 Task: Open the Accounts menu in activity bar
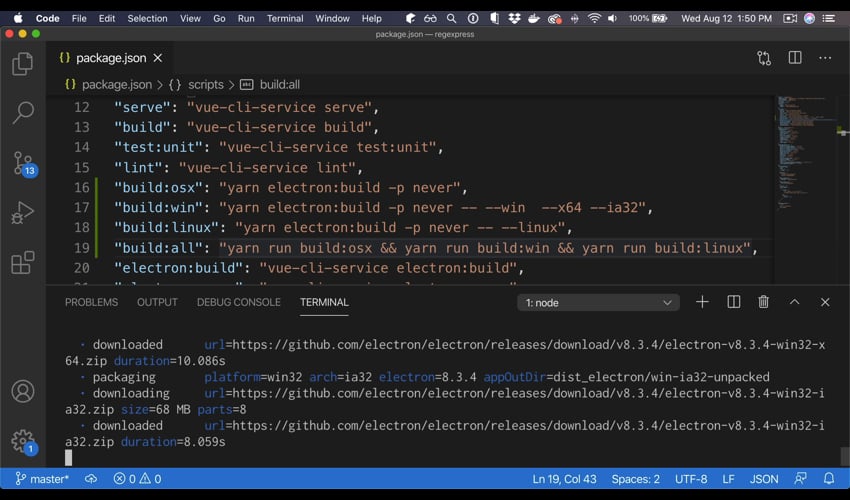[23, 391]
